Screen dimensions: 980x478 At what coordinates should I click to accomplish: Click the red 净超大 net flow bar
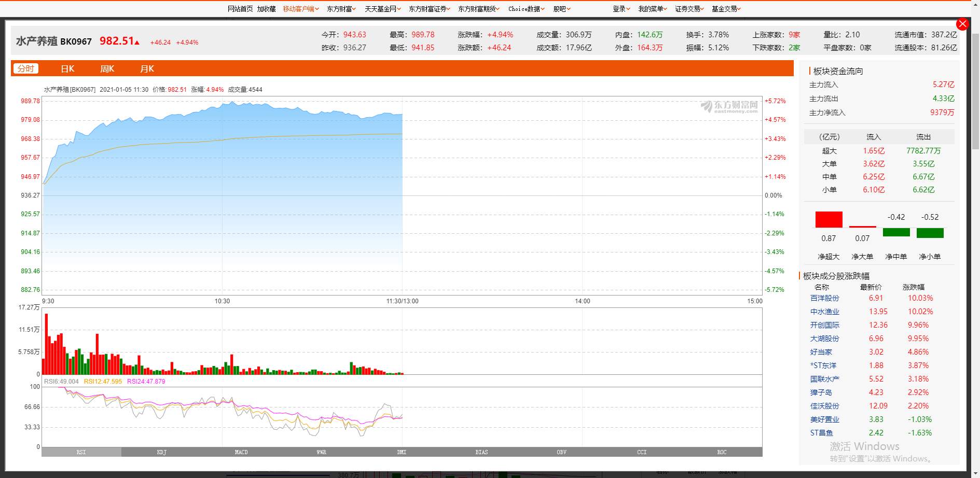(829, 219)
